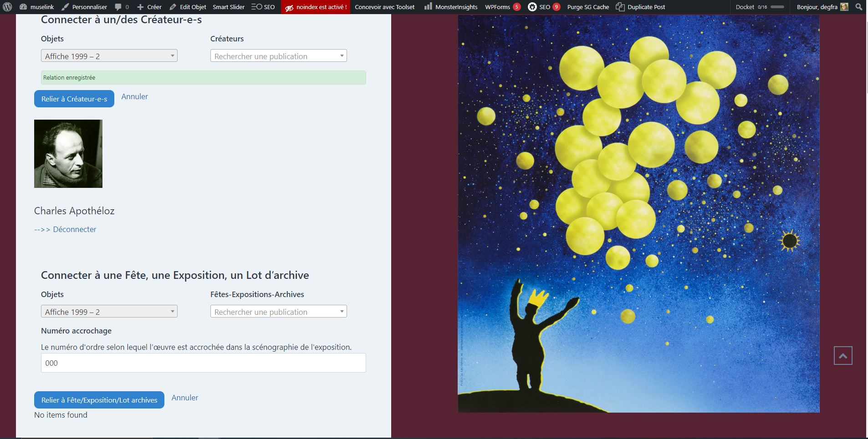Viewport: 868px width, 439px height.
Task: Click the Fêtes-Expositions-Archives label
Action: [257, 294]
